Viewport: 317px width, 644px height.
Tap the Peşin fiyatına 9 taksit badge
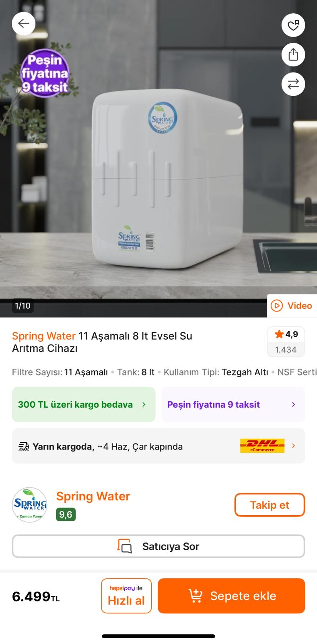pos(45,73)
